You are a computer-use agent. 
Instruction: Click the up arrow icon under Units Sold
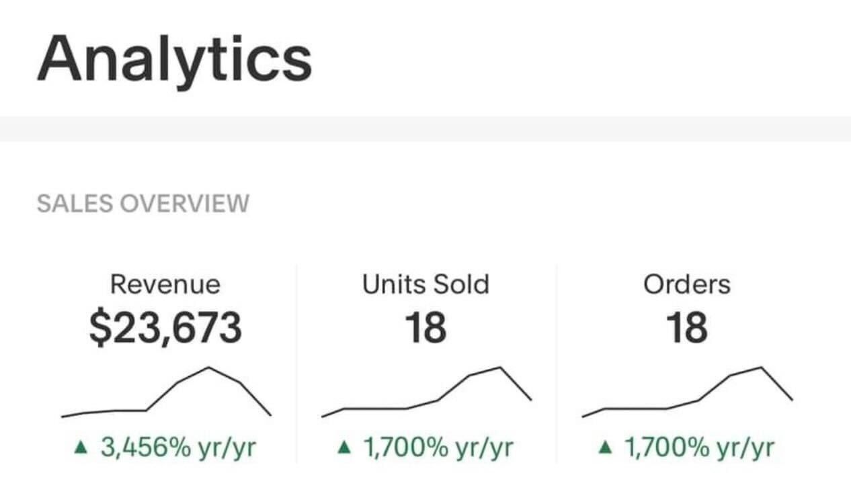[x=345, y=448]
